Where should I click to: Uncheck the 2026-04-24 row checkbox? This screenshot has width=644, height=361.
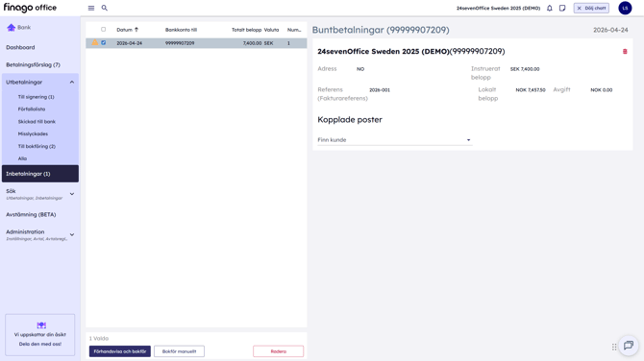coord(104,42)
